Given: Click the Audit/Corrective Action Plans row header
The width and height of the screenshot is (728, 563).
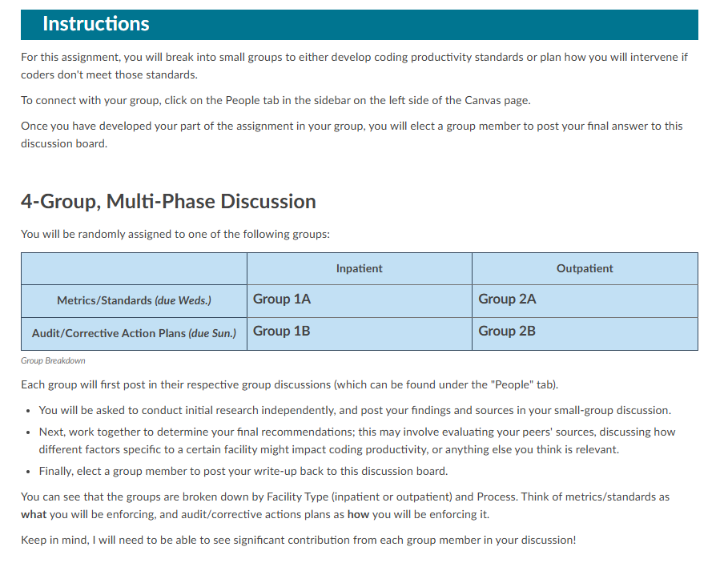Looking at the screenshot, I should tap(134, 333).
